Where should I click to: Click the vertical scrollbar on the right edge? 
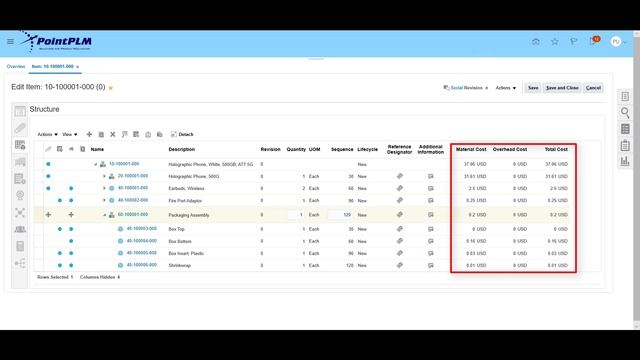tap(636, 180)
